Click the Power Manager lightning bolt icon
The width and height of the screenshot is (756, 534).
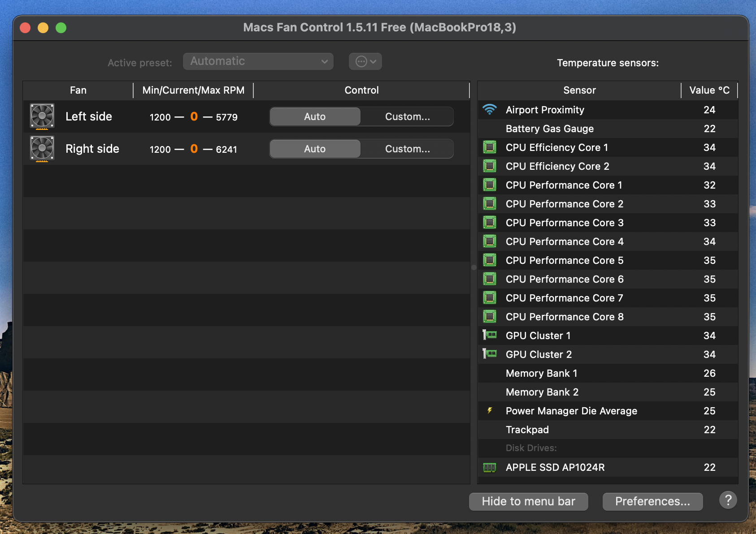[x=490, y=410]
